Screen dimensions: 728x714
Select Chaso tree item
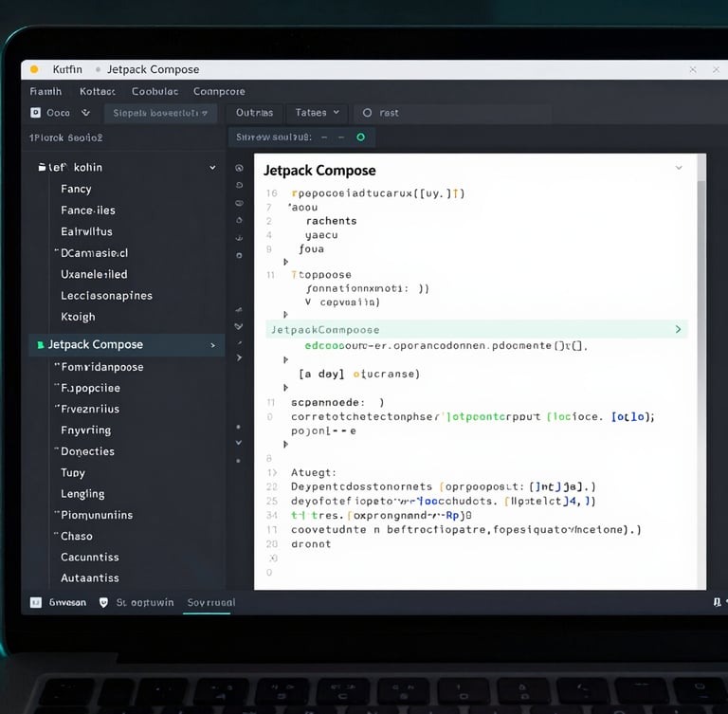coord(77,536)
